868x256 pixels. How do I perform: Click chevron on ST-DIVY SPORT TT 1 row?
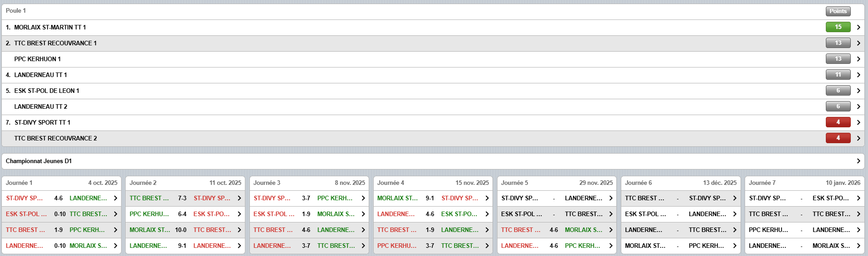coord(858,122)
